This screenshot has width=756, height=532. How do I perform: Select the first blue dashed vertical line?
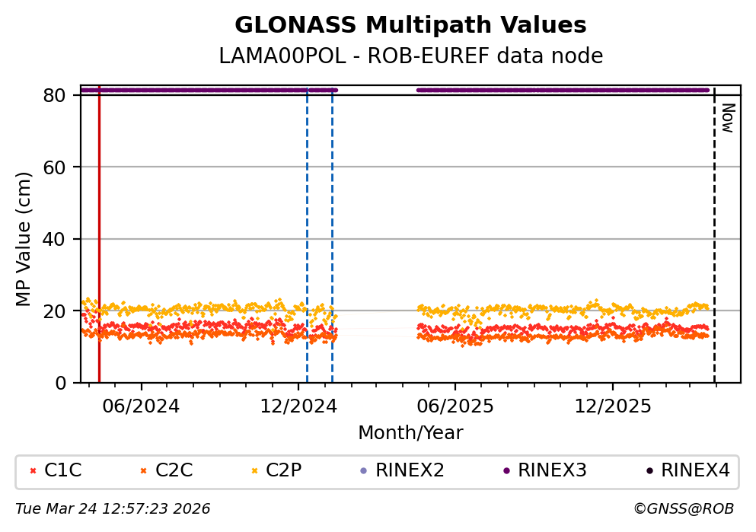click(x=307, y=228)
